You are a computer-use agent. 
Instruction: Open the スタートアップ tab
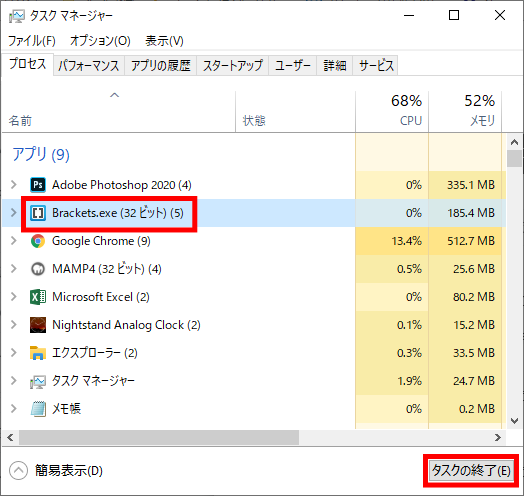[x=233, y=66]
